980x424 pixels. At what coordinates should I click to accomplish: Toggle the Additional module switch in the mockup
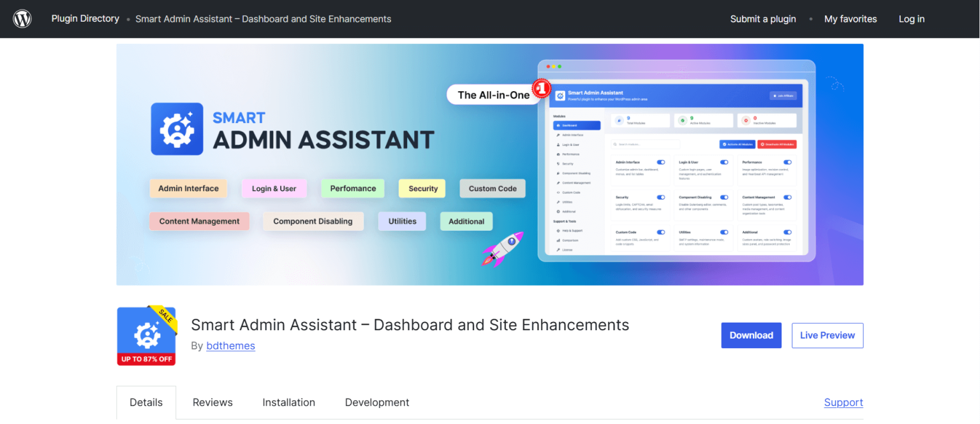coord(787,232)
